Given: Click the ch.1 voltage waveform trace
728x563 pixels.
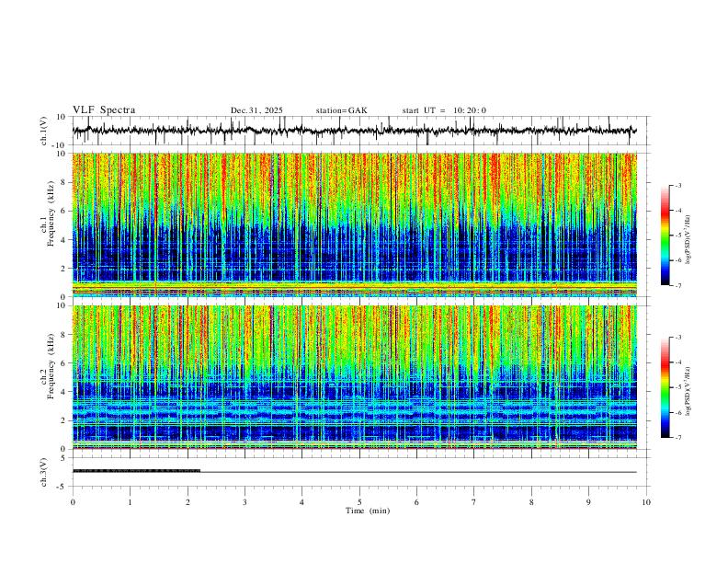Looking at the screenshot, I should [355, 131].
